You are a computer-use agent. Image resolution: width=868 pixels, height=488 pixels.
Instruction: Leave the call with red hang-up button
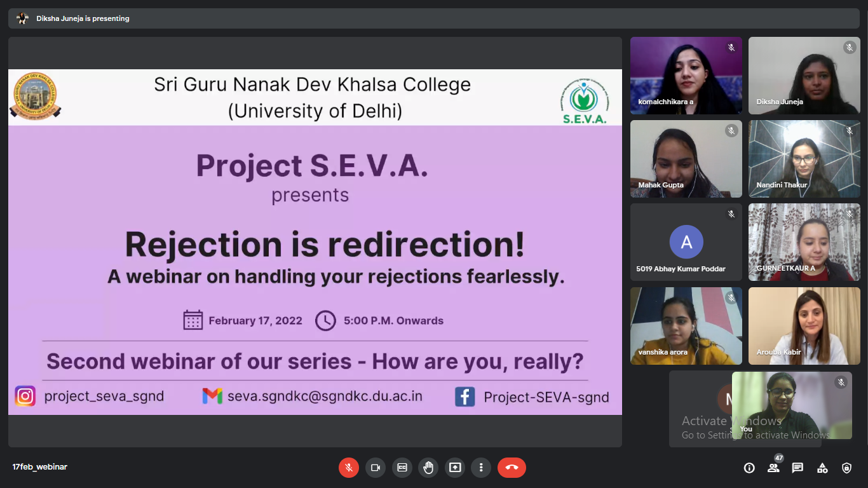pos(512,468)
